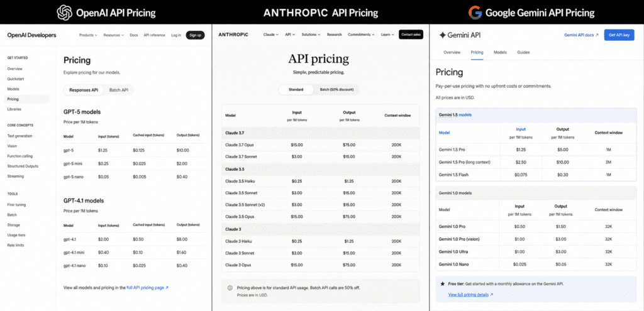Select Pricing in OpenAI sidebar

pos(26,99)
